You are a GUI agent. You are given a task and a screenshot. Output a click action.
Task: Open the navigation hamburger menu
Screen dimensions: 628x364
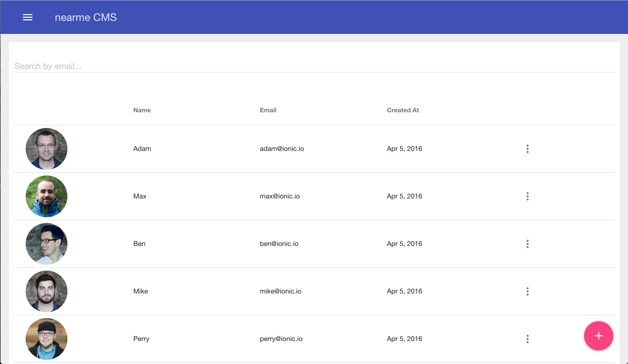(27, 17)
